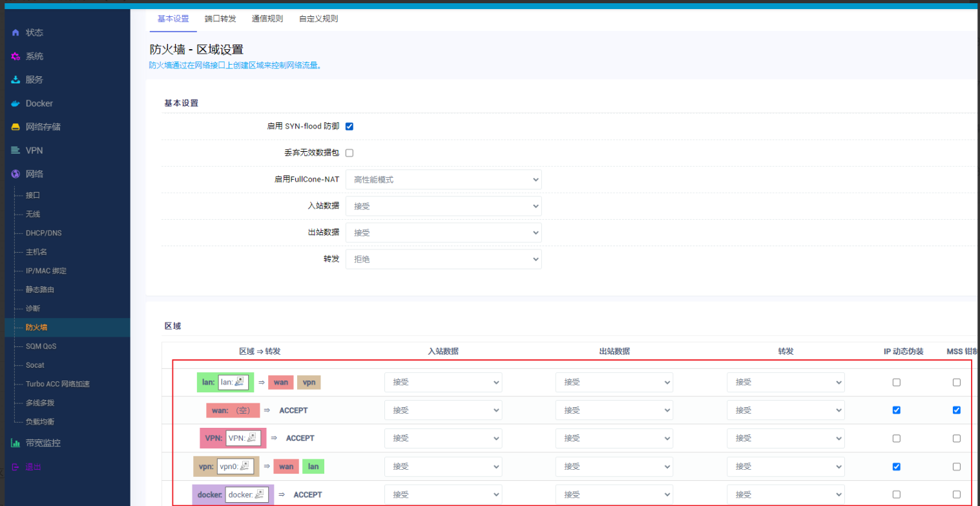Viewport: 980px width, 506px height.
Task: Click the wan: (空) zone badge
Action: 233,410
